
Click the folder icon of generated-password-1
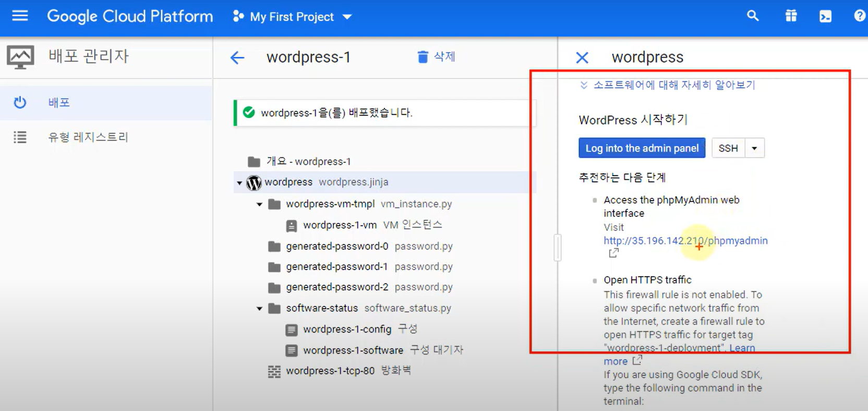pos(274,267)
